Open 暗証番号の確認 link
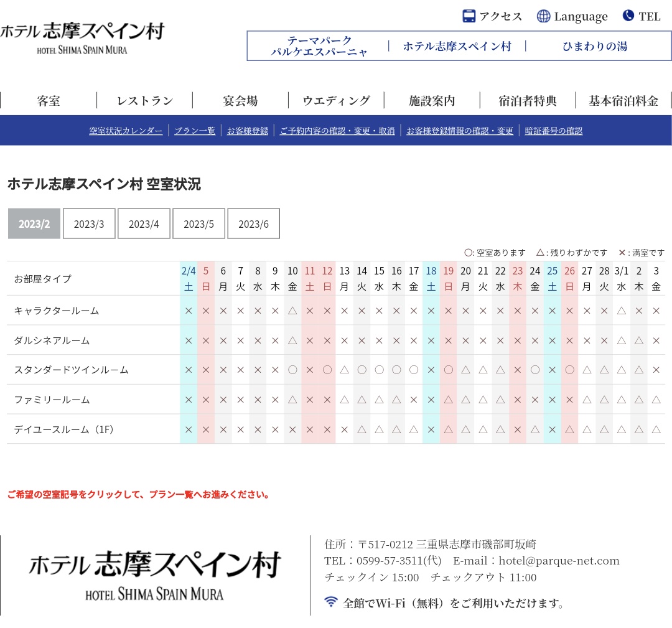The image size is (672, 628). click(554, 131)
